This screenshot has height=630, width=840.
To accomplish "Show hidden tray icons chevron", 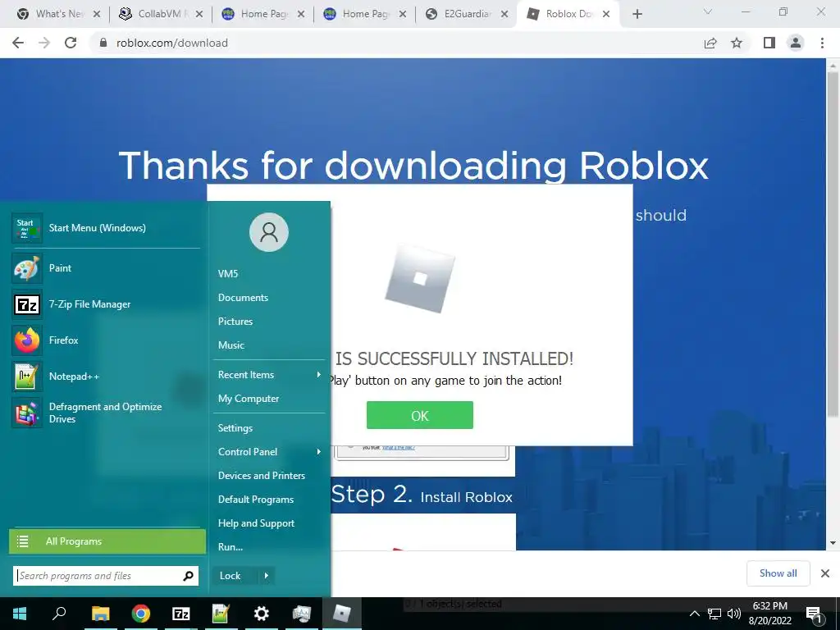I will coord(694,614).
